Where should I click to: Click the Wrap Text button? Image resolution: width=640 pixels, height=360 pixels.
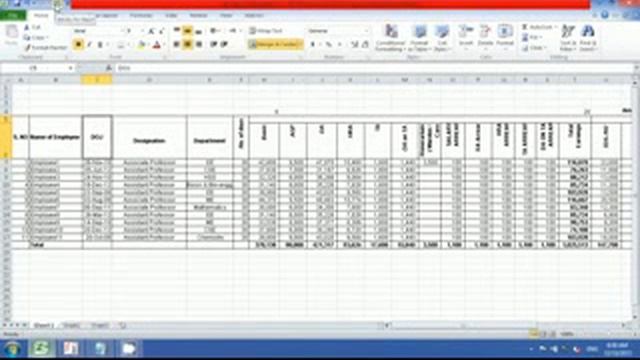266,31
